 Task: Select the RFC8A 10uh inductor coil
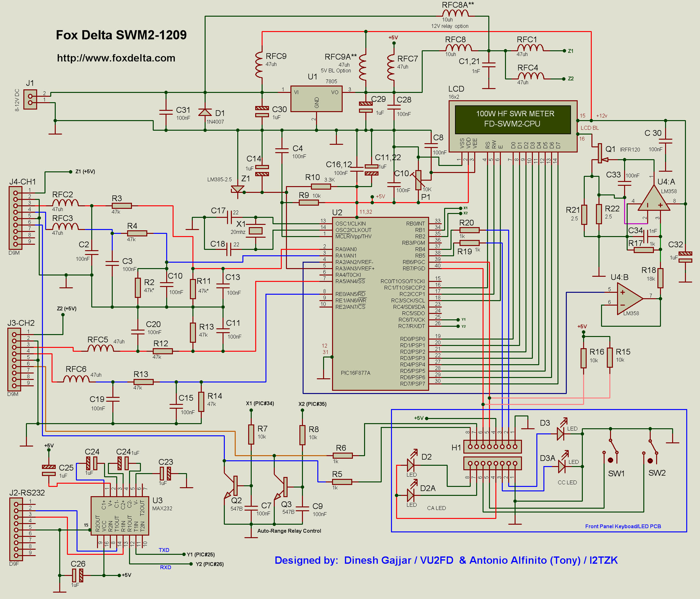(455, 13)
